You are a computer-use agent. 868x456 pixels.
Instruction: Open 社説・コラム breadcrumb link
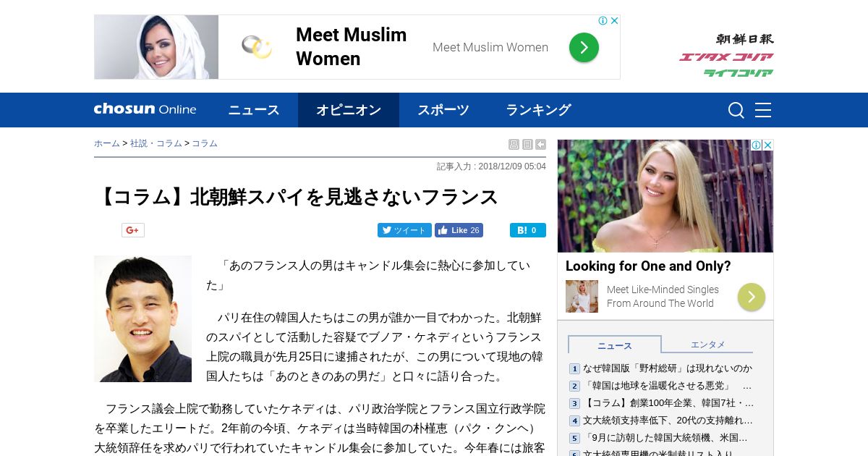pos(156,143)
